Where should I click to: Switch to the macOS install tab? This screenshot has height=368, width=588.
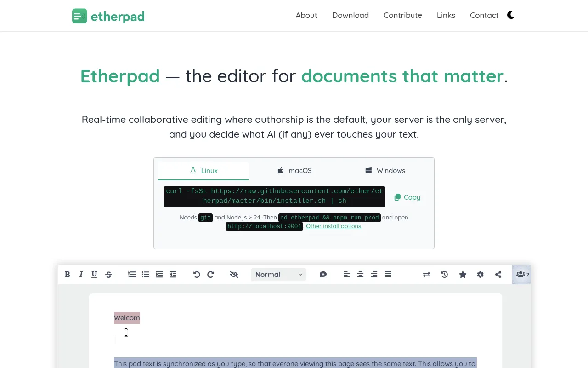click(x=294, y=171)
